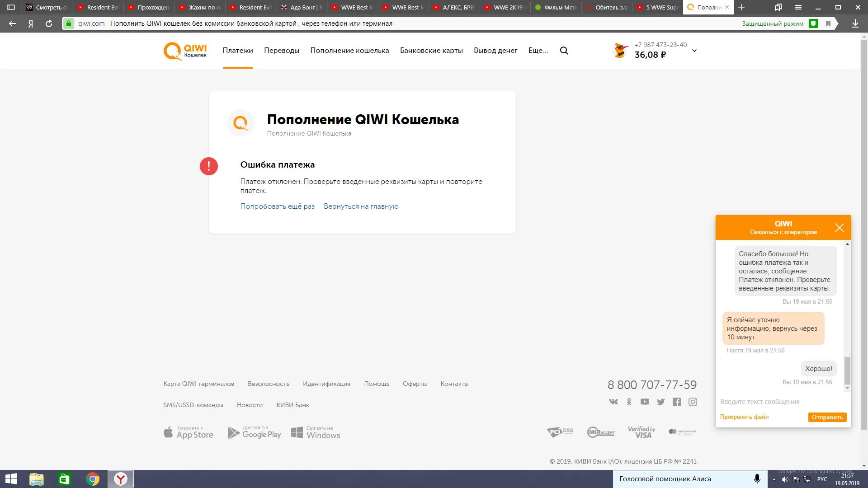Open Оферты footer link
The height and width of the screenshot is (488, 868).
pos(415,384)
